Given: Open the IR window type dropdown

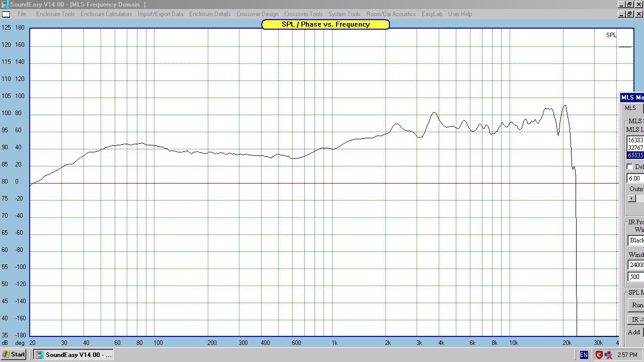Looking at the screenshot, I should 636,240.
